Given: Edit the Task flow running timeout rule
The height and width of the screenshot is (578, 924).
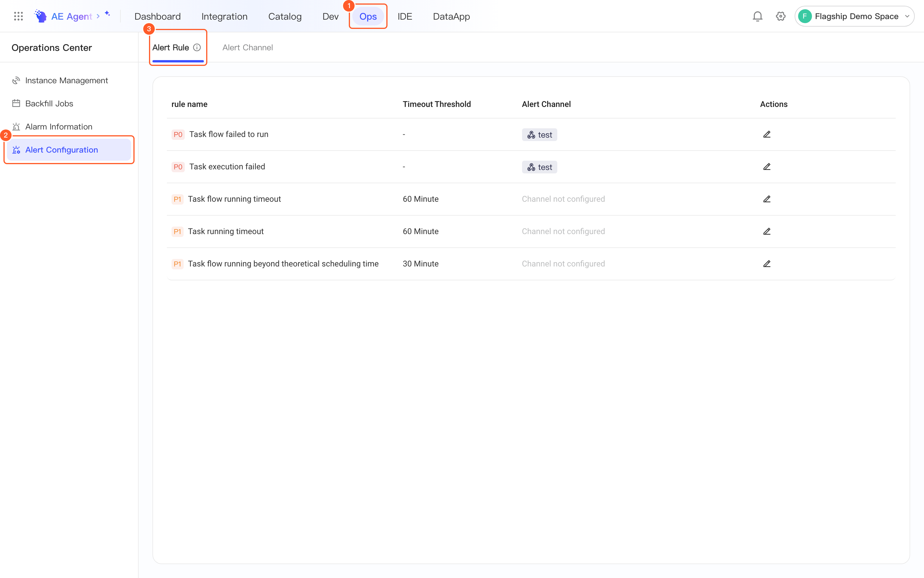Looking at the screenshot, I should pos(767,199).
